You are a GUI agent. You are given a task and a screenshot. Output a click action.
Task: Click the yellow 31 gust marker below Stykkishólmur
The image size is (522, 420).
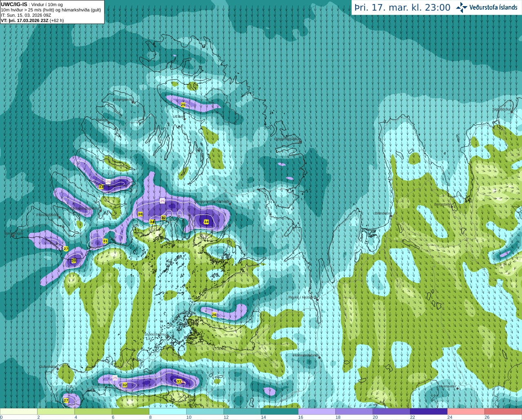pos(179,381)
